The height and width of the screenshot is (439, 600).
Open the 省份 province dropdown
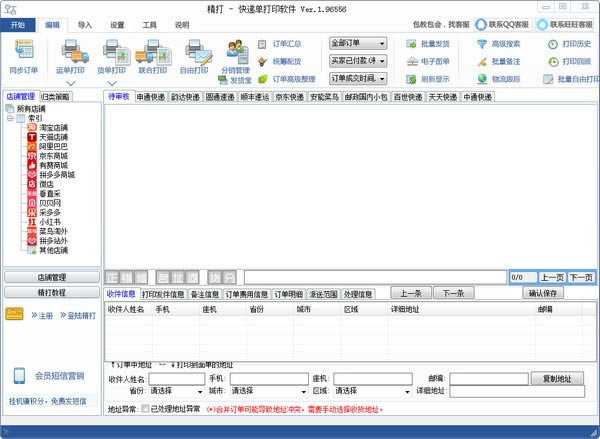176,391
